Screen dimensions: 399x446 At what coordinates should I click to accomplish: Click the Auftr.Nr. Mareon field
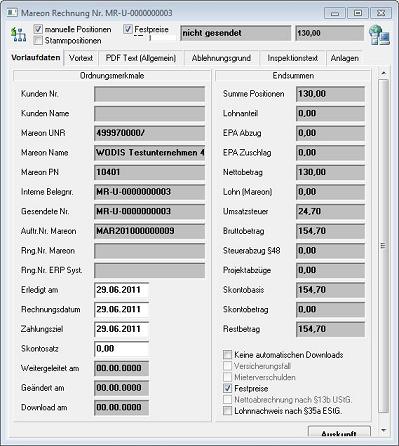pyautogui.click(x=149, y=231)
